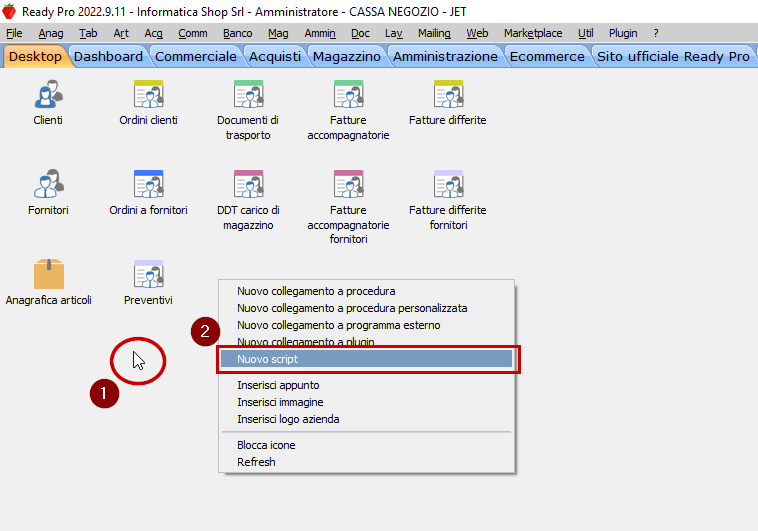Open the Comm menu

click(x=192, y=33)
